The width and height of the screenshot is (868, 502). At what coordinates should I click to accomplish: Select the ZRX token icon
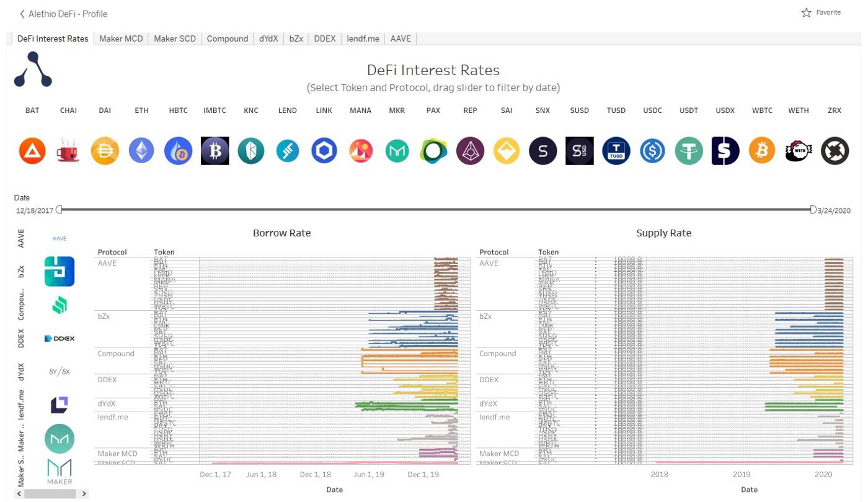[835, 151]
